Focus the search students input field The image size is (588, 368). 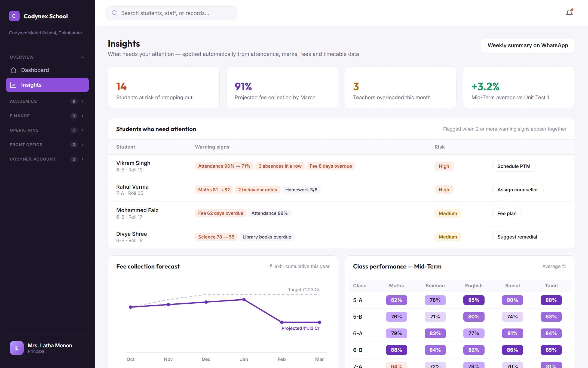tap(171, 13)
